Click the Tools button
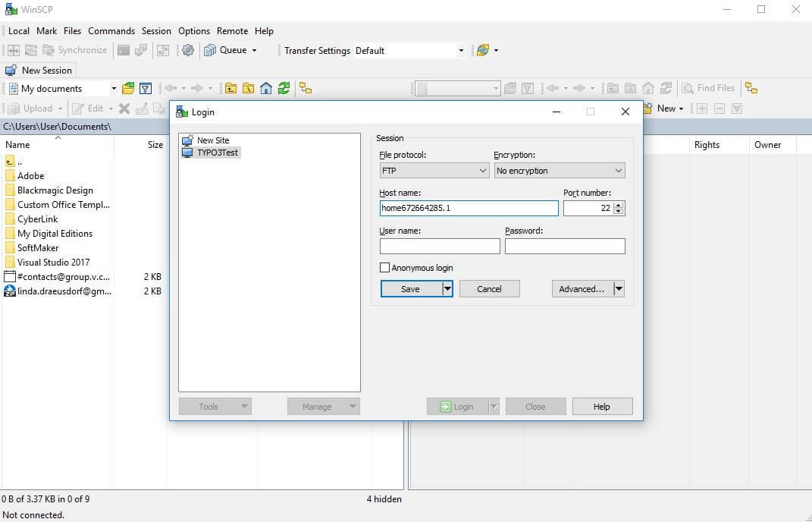This screenshot has width=812, height=522. coord(215,407)
